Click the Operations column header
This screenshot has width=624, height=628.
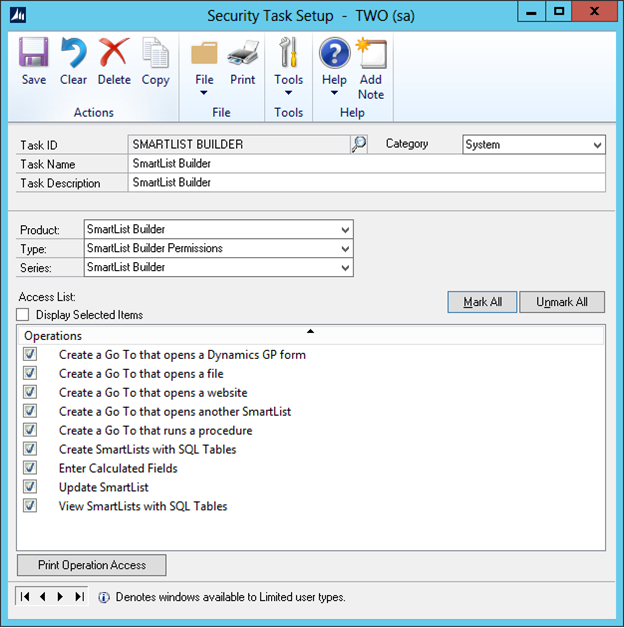point(311,336)
